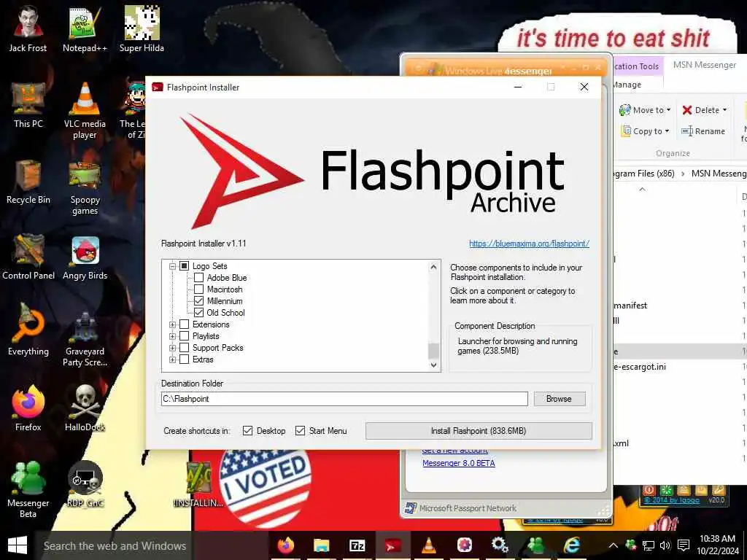This screenshot has width=747, height=560.
Task: Click Rename in the Explorer ribbon
Action: (x=703, y=131)
